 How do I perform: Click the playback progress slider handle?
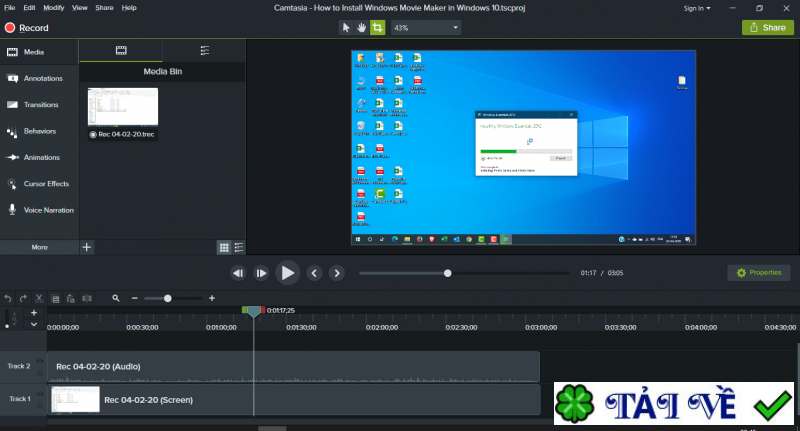[448, 272]
